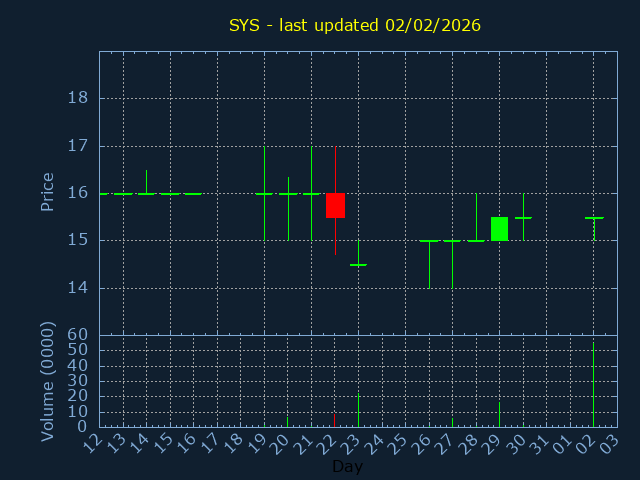Image resolution: width=640 pixels, height=480 pixels.
Task: Click the 'Day' x-axis label
Action: (x=347, y=466)
